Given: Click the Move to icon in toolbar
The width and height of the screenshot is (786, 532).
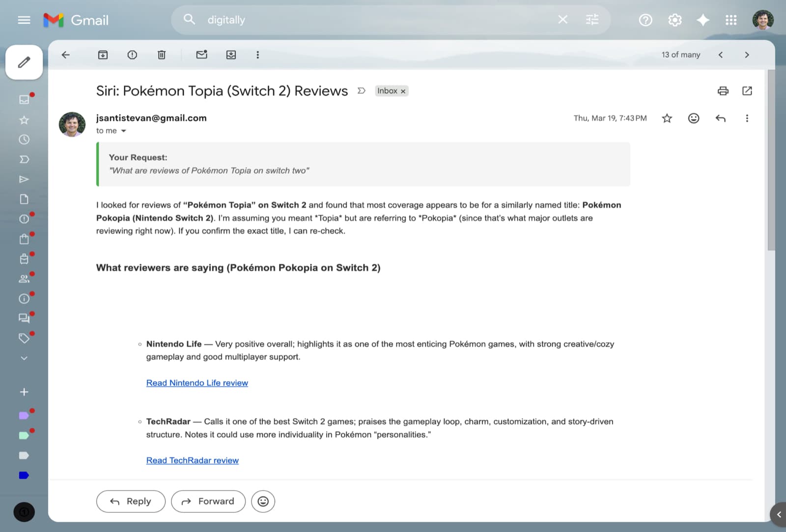Looking at the screenshot, I should (x=231, y=55).
